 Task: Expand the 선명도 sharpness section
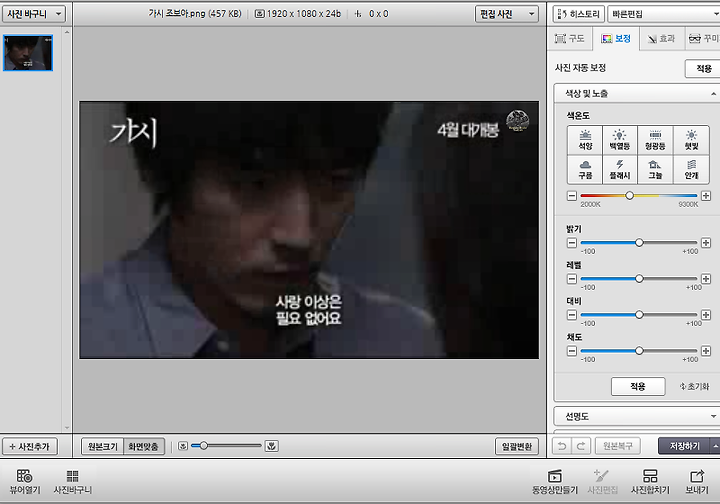[x=637, y=416]
